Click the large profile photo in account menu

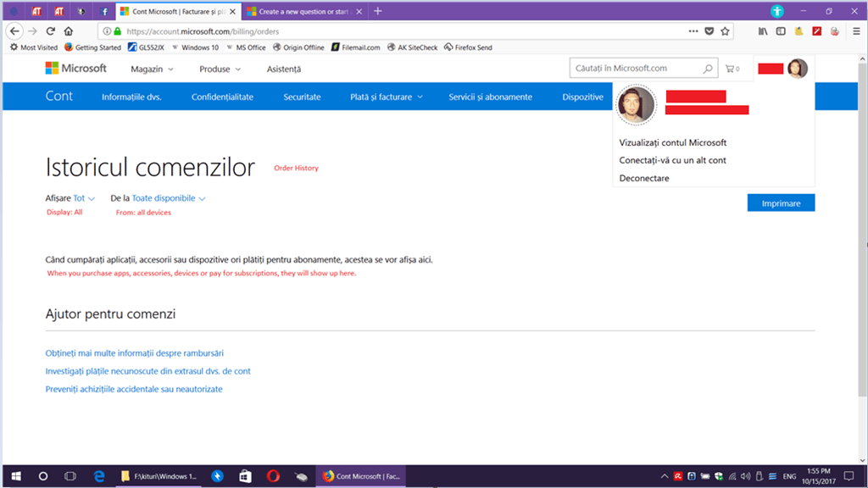click(636, 104)
